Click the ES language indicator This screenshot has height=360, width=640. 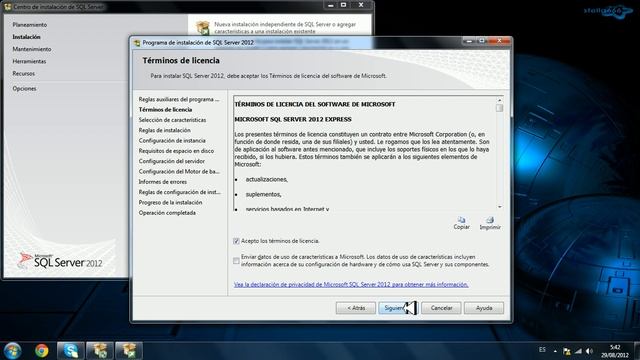(x=542, y=350)
